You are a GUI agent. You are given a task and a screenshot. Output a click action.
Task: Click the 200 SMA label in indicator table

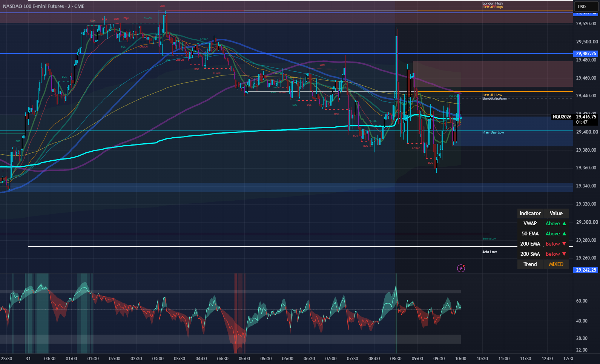point(530,254)
